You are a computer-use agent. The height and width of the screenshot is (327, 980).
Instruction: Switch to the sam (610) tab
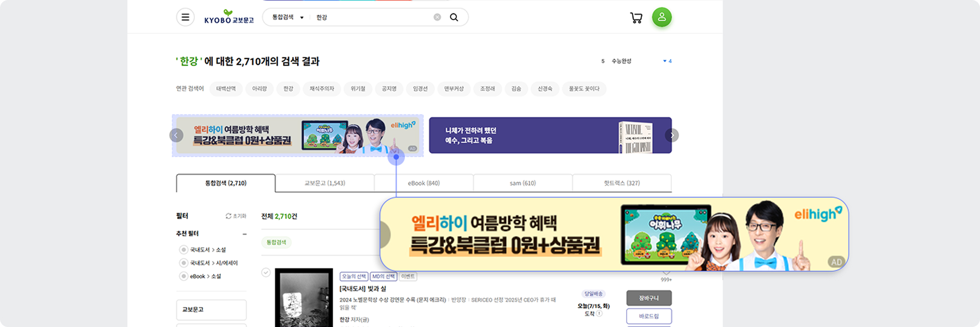click(x=523, y=183)
